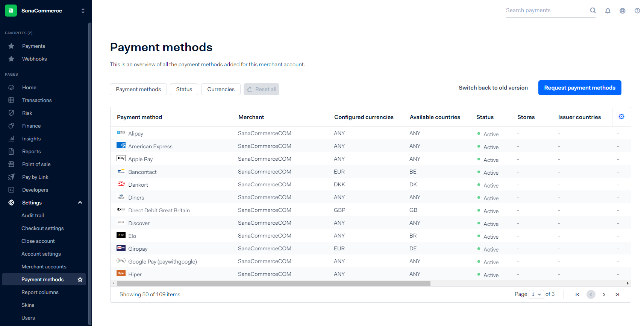Viewport: 644px width, 326px height.
Task: Click the Risk shield icon in sidebar
Action: click(11, 113)
